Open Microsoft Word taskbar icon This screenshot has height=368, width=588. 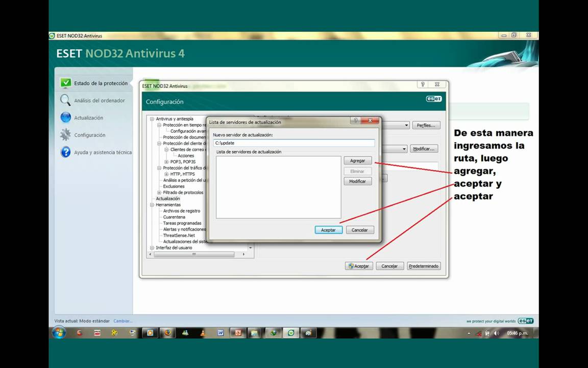220,333
